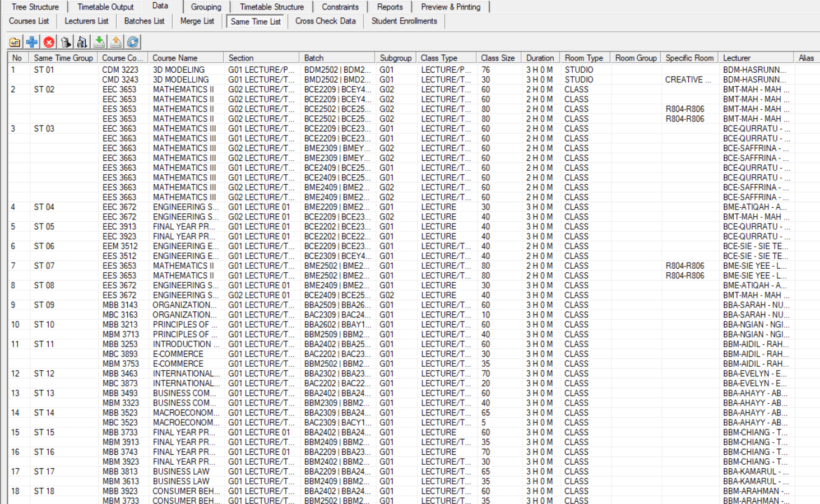Viewport: 820px width, 504px height.
Task: Select the ST 12 group cell
Action: click(x=44, y=374)
